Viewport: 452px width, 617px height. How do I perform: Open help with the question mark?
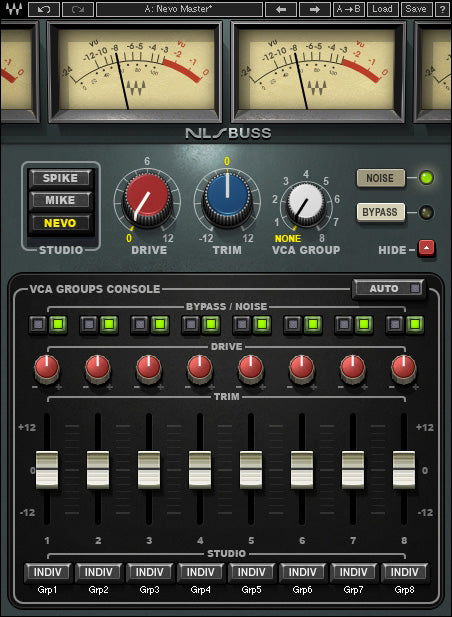coord(443,9)
